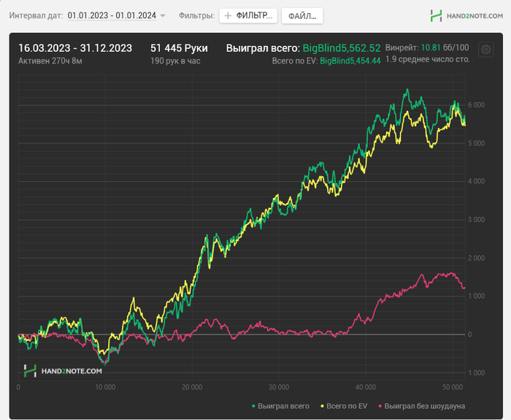Click the 3 000 y-axis label
The width and height of the screenshot is (511, 420).
click(x=477, y=220)
